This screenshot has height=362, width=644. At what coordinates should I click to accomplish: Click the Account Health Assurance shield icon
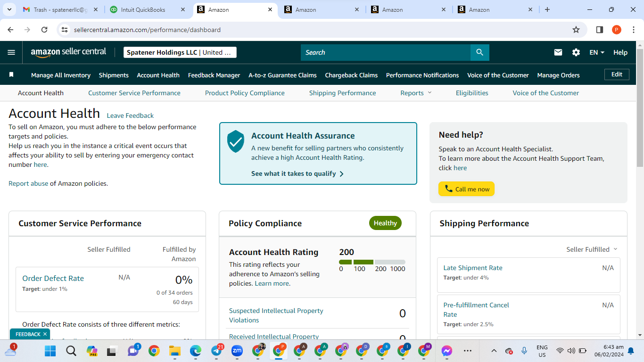236,141
